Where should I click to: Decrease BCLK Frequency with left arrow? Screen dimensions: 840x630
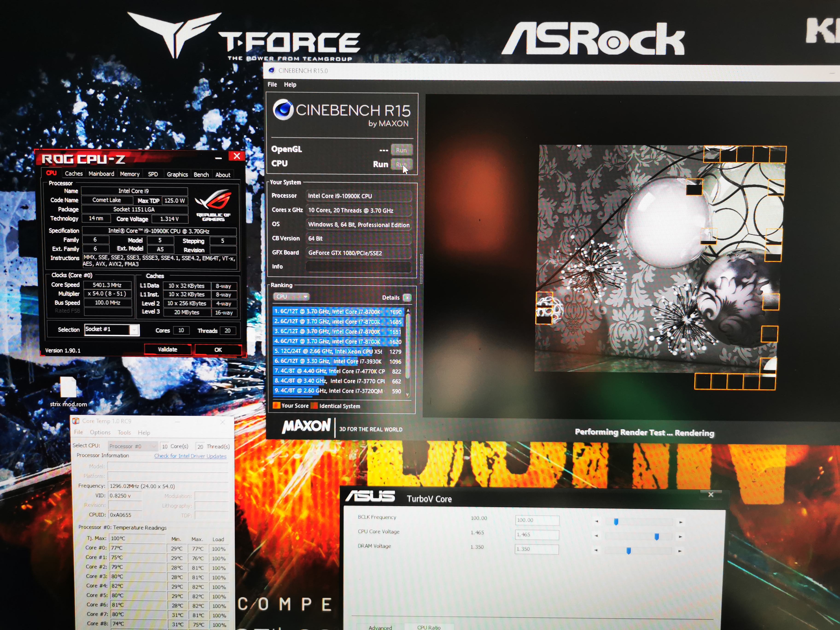tap(597, 521)
